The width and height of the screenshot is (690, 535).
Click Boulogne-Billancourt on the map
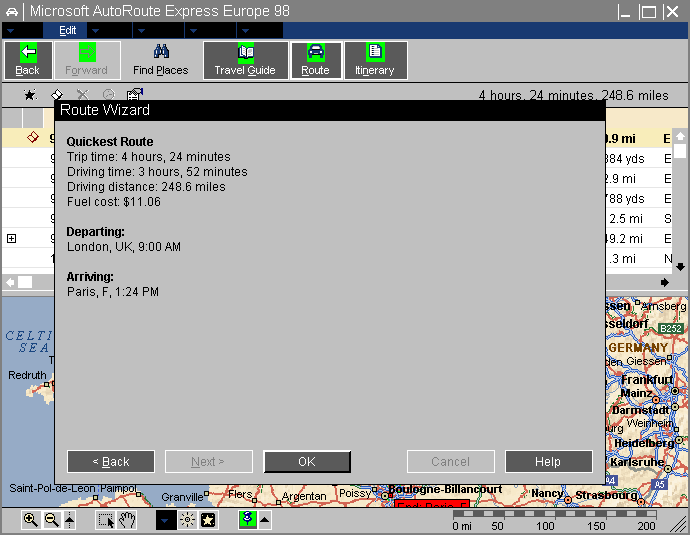coord(445,489)
